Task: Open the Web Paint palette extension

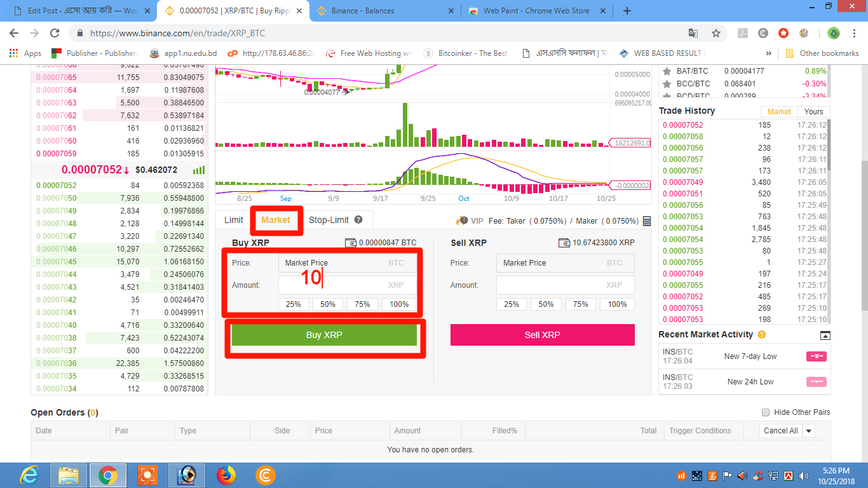Action: (804, 33)
